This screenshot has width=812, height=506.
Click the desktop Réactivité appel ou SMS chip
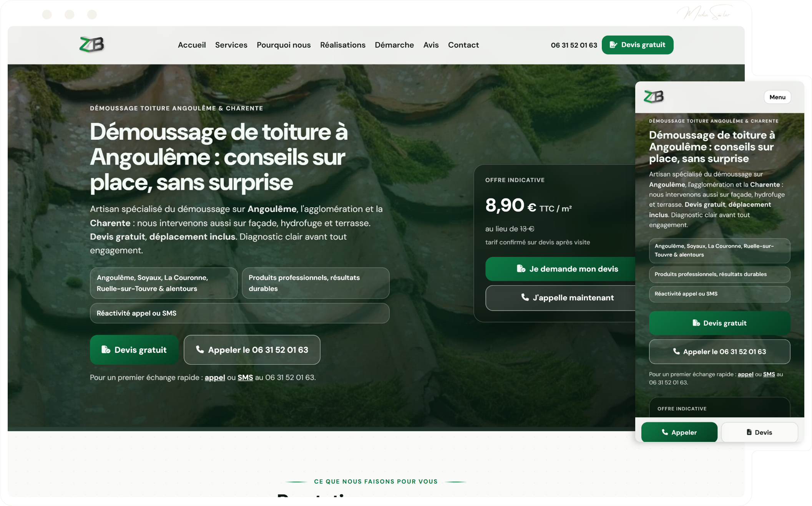240,313
